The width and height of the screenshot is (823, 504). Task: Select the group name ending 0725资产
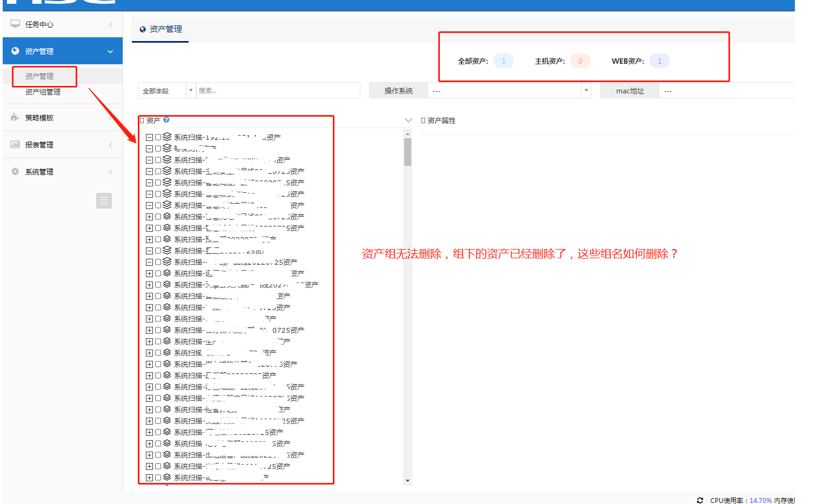point(239,330)
